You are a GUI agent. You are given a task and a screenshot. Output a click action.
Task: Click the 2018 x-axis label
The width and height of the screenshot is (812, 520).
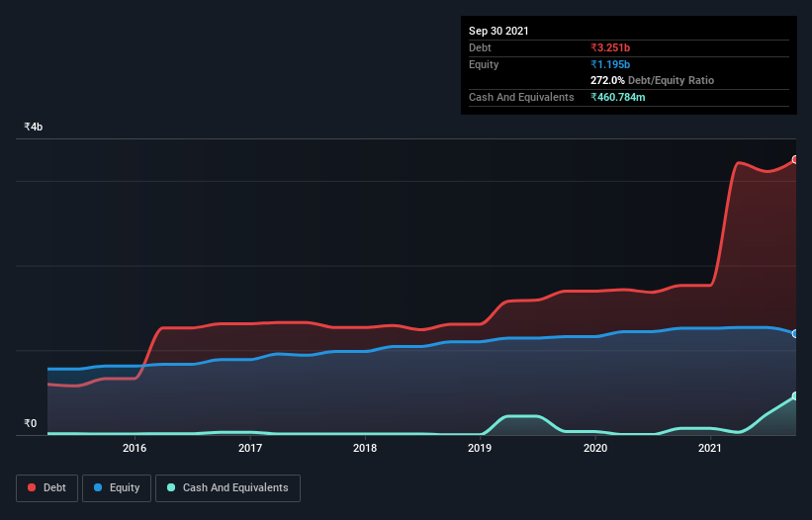(365, 448)
